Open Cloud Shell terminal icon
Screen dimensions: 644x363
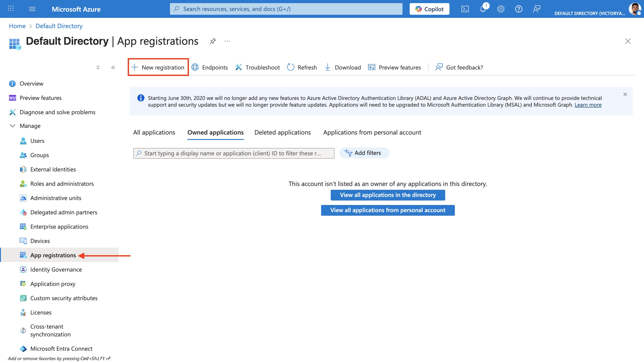pos(465,9)
